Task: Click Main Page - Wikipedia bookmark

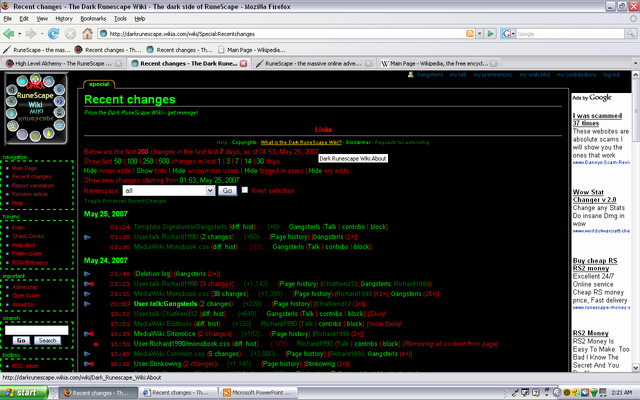Action: coord(252,50)
